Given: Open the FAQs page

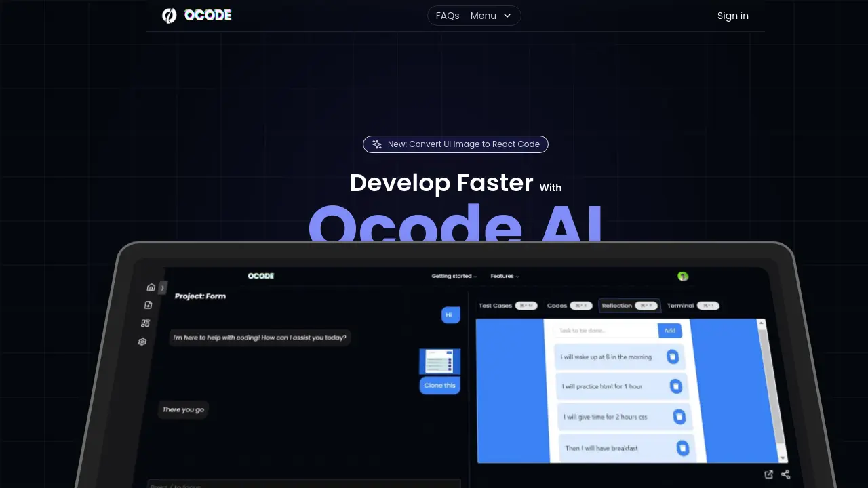Looking at the screenshot, I should click(448, 16).
